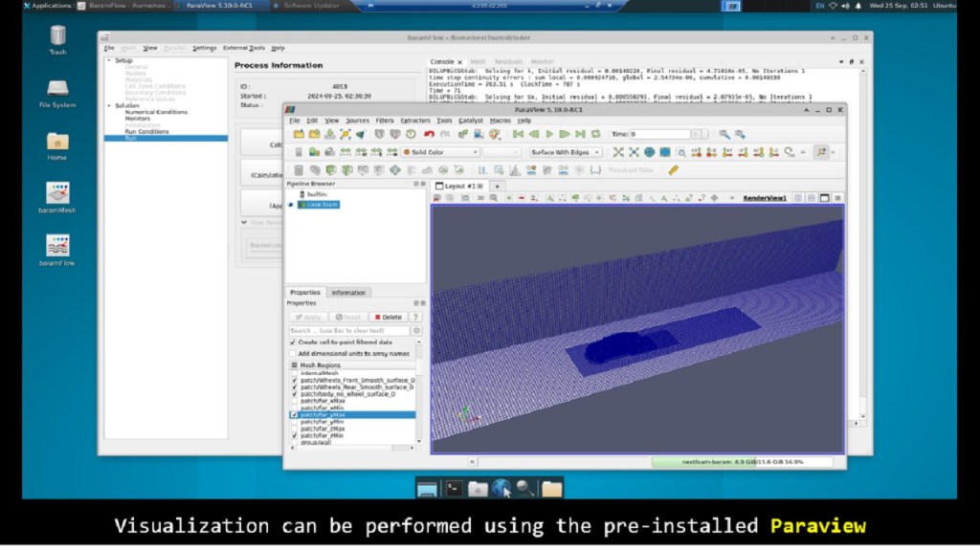The height and width of the screenshot is (551, 980).
Task: Click the Undo arrow icon in ParaView
Action: (x=429, y=135)
